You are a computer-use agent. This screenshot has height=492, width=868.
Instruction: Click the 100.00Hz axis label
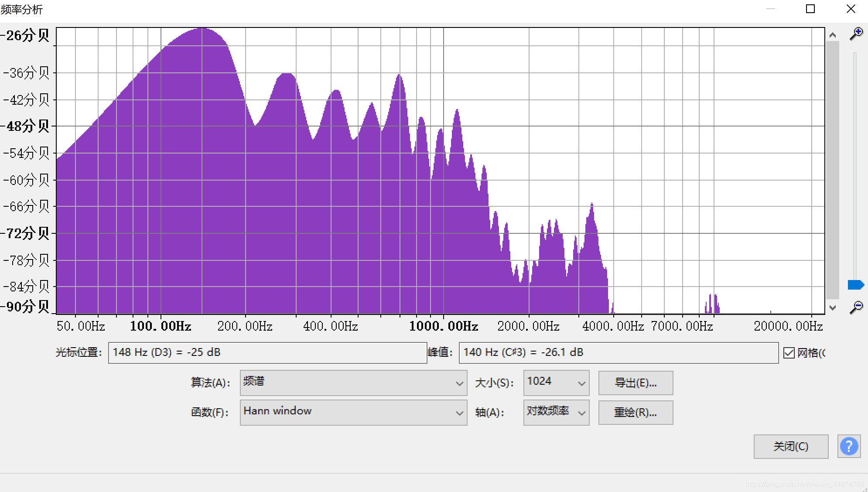[x=161, y=326]
